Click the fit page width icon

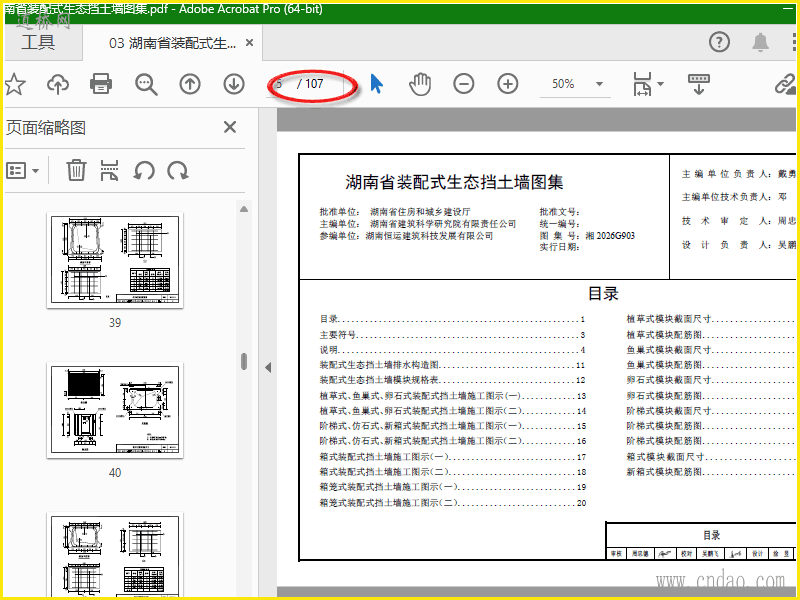[642, 84]
